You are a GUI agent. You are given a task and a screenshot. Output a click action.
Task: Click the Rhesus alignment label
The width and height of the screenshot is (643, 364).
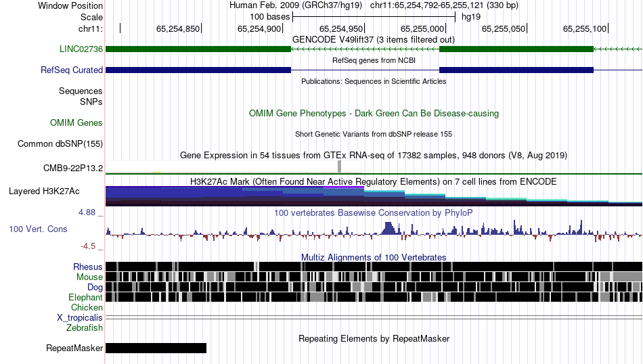coord(88,267)
